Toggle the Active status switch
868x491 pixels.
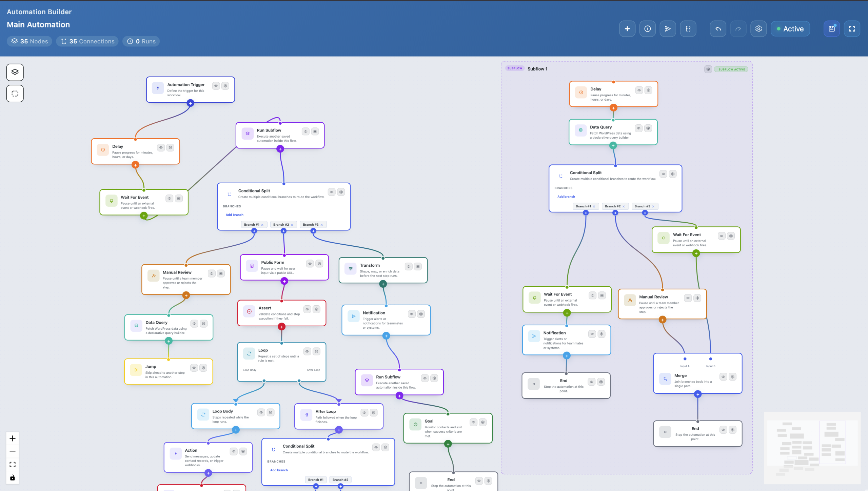tap(790, 29)
